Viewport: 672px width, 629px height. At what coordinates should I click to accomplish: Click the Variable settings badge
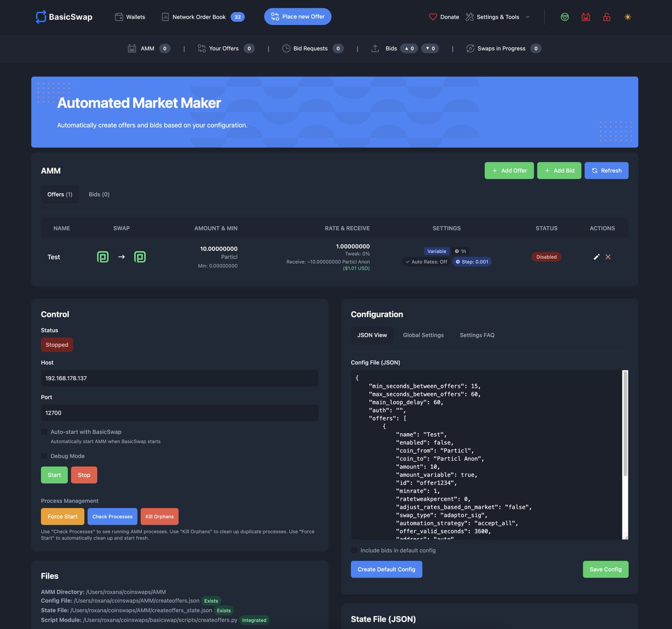click(x=437, y=251)
